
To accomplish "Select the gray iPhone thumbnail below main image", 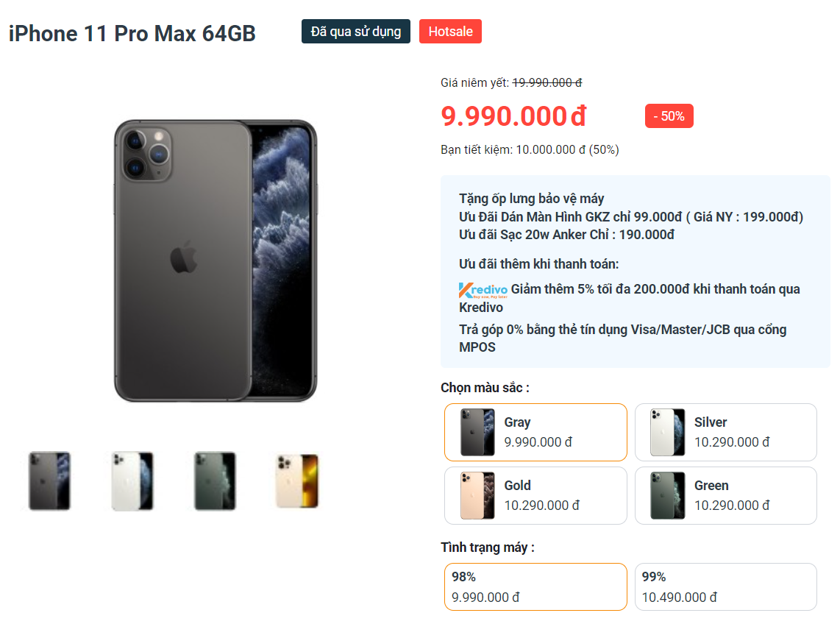I will (x=49, y=481).
